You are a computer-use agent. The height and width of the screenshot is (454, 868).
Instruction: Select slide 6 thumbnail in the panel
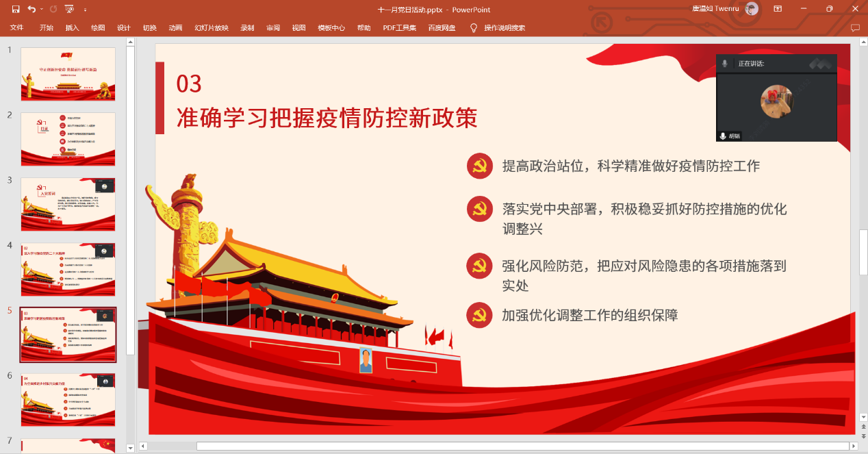68,400
